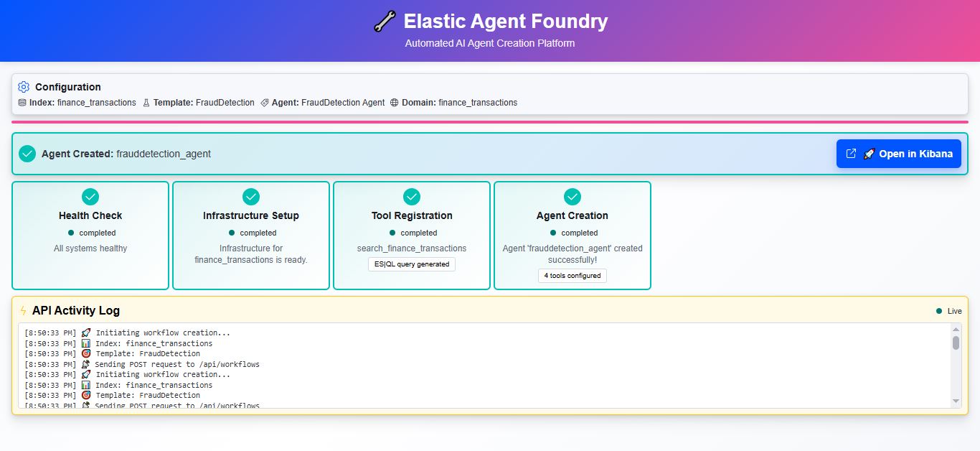The width and height of the screenshot is (980, 451).
Task: Click the log scrollbar down arrow
Action: coord(956,401)
